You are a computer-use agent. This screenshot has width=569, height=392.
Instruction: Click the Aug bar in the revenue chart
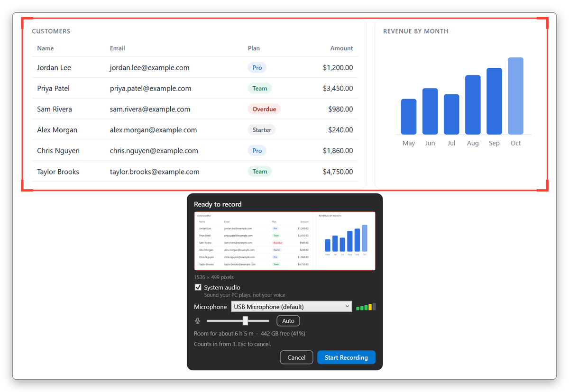point(473,105)
